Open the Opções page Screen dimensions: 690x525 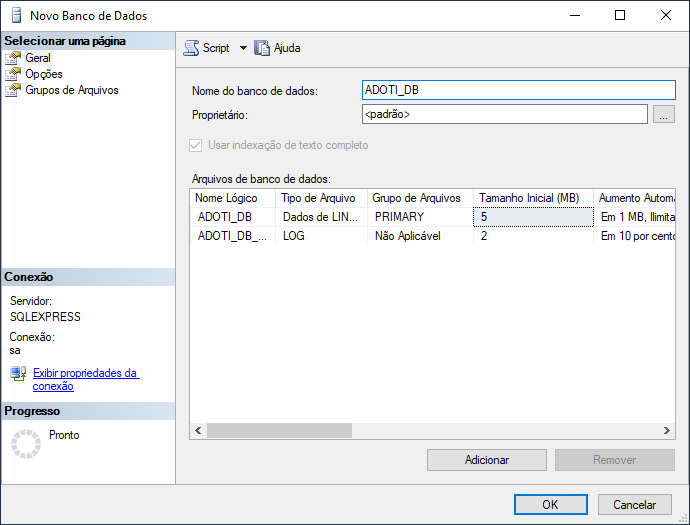click(44, 74)
